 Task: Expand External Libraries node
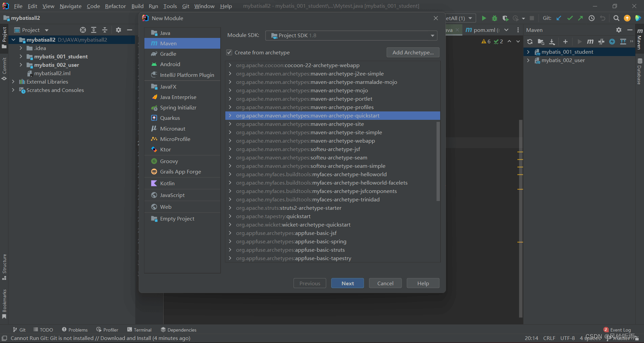coord(13,82)
